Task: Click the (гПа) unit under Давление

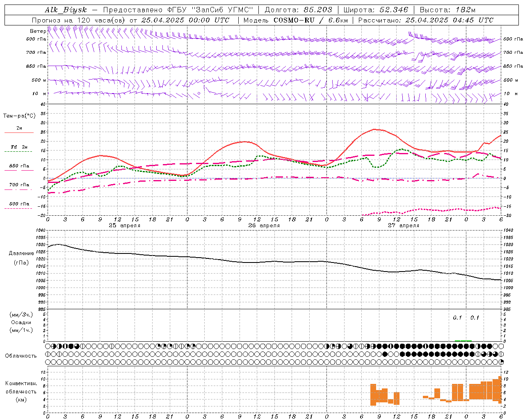Action: coord(21,262)
